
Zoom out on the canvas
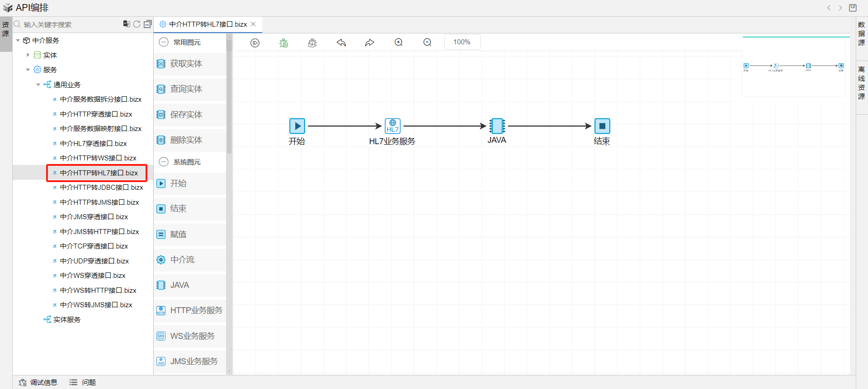tap(427, 42)
